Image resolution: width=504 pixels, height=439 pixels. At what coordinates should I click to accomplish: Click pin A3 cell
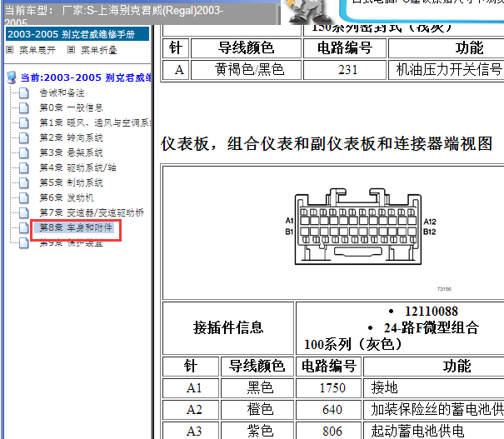click(x=191, y=431)
